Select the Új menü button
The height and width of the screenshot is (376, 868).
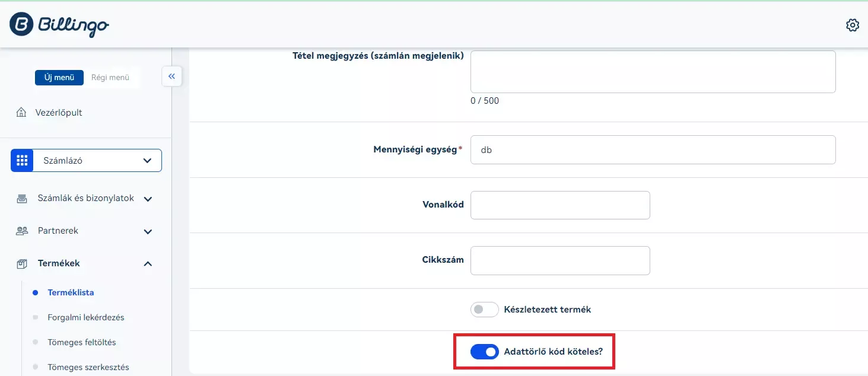click(59, 77)
